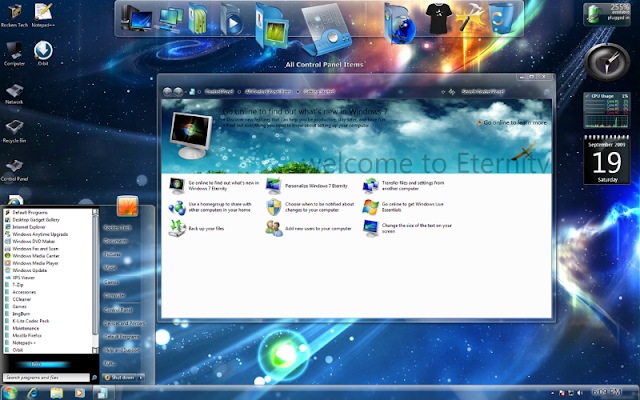Select Personalize Windows 7 Eternity
This screenshot has width=640, height=400.
307,186
